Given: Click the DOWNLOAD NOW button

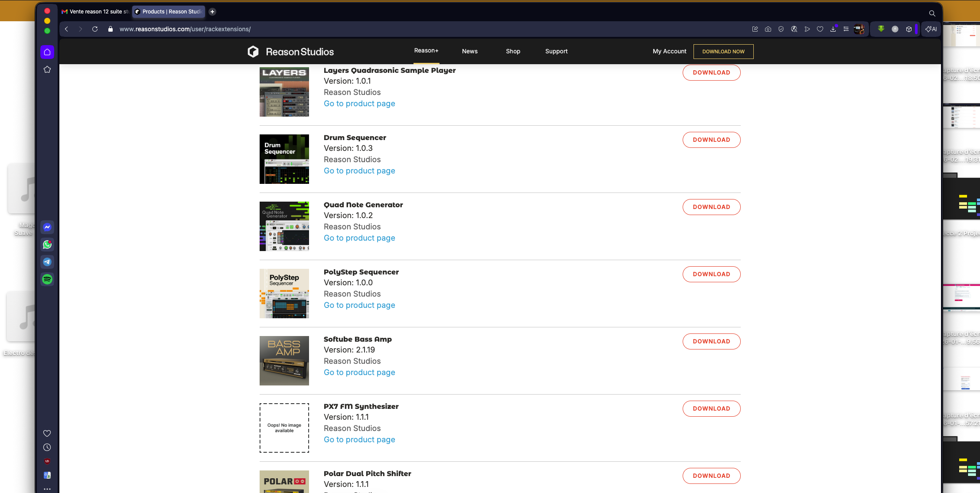Looking at the screenshot, I should (x=723, y=52).
